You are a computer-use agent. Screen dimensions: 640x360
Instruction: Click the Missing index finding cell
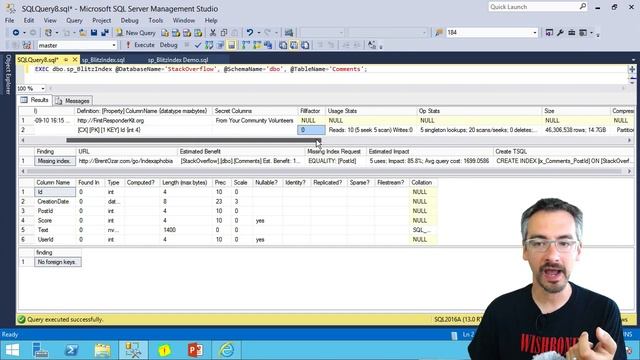pos(54,161)
